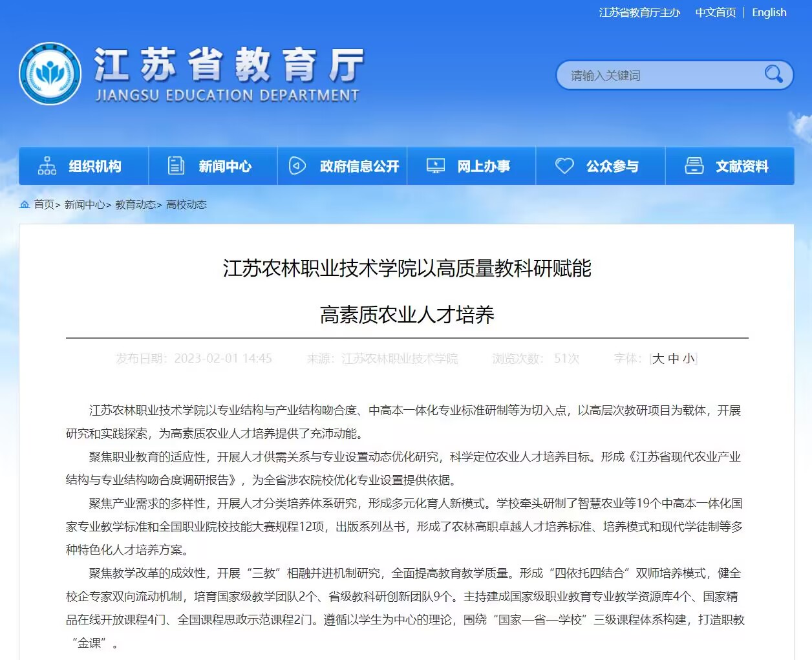
Task: Click the circular icon beside 政府信息公开
Action: (297, 166)
